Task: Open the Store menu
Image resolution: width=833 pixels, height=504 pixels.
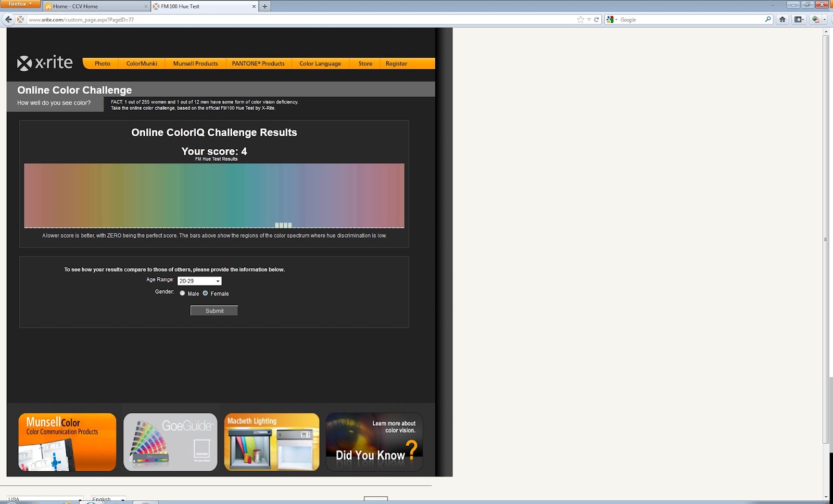Action: (x=365, y=63)
